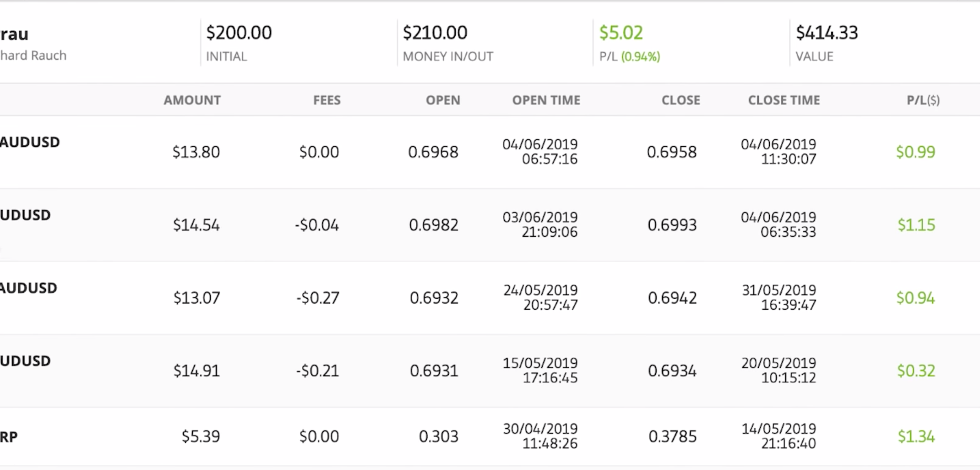980x470 pixels.
Task: Click close price 0.6934
Action: 672,371
